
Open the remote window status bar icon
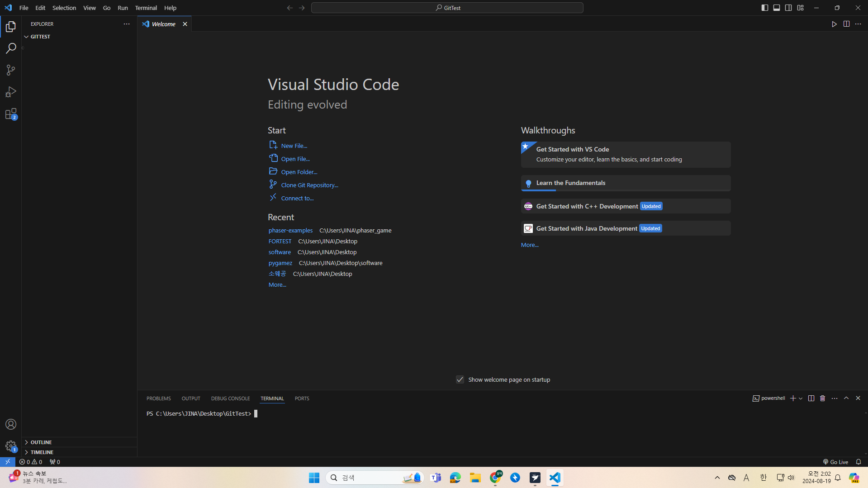point(8,462)
